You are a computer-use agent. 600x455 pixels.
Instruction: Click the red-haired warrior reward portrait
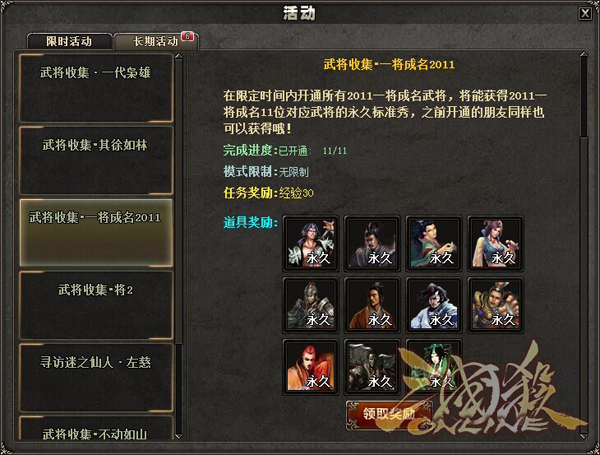tap(311, 367)
